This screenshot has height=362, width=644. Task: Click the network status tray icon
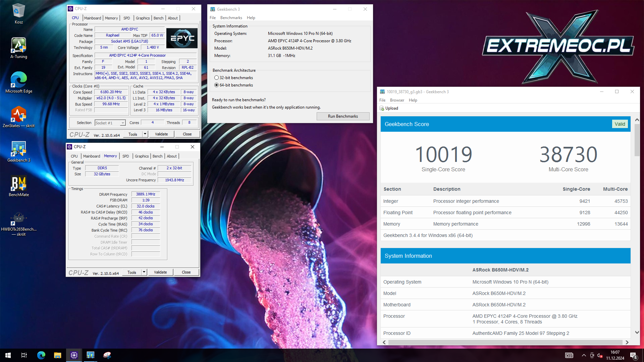[x=592, y=355]
